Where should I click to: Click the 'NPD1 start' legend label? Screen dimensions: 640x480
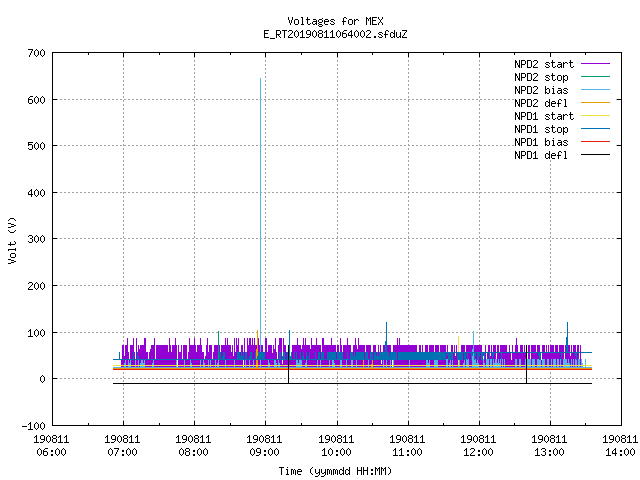(x=544, y=116)
